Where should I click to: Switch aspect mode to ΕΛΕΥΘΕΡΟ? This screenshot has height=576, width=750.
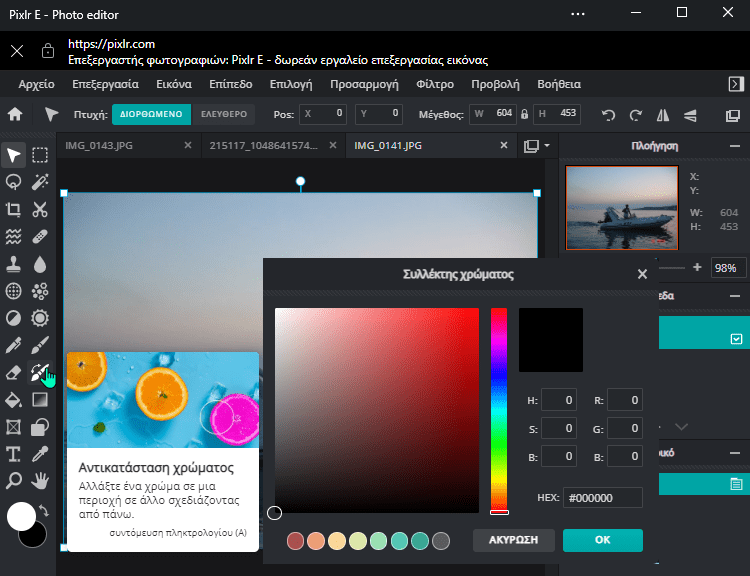point(223,114)
